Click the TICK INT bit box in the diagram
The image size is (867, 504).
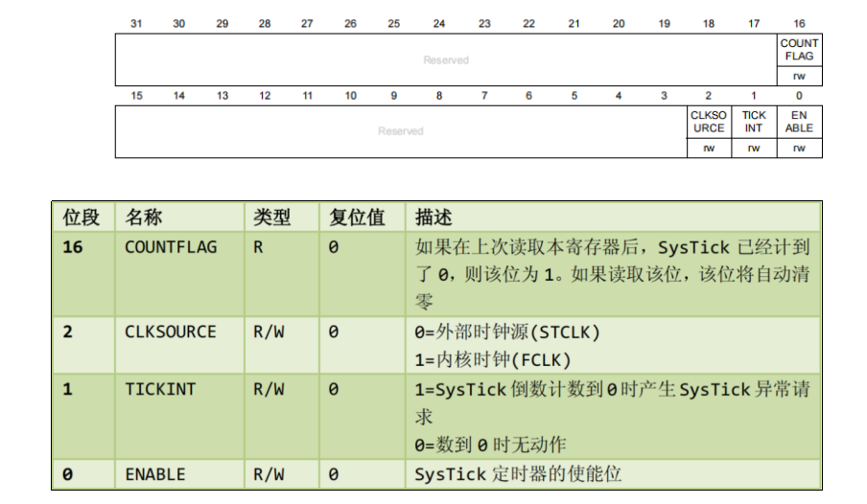click(754, 122)
